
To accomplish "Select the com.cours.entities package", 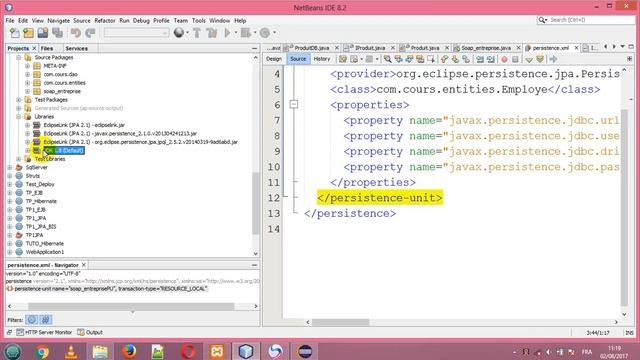I will click(64, 83).
